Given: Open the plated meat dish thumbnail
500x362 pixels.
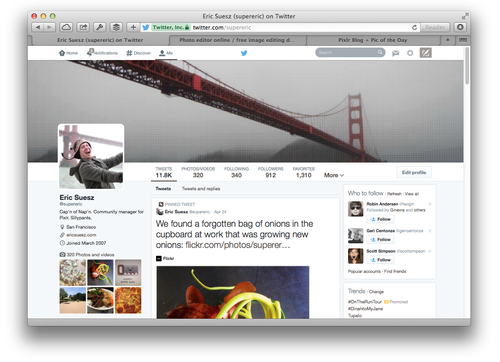Looking at the screenshot, I should coord(100,300).
